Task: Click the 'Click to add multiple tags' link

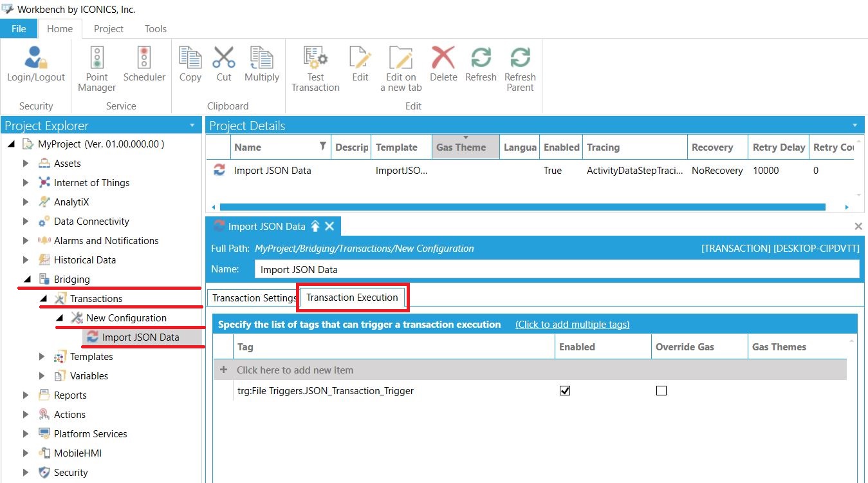Action: click(573, 324)
